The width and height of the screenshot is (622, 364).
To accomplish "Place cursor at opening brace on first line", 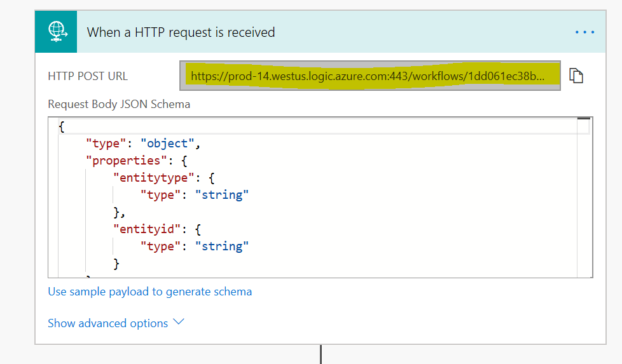I will (62, 126).
